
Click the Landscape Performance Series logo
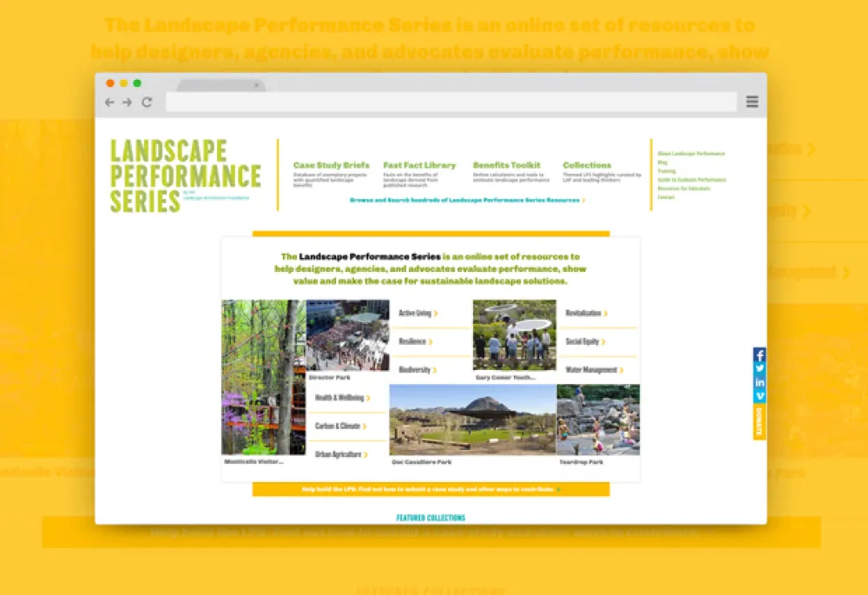click(x=185, y=175)
